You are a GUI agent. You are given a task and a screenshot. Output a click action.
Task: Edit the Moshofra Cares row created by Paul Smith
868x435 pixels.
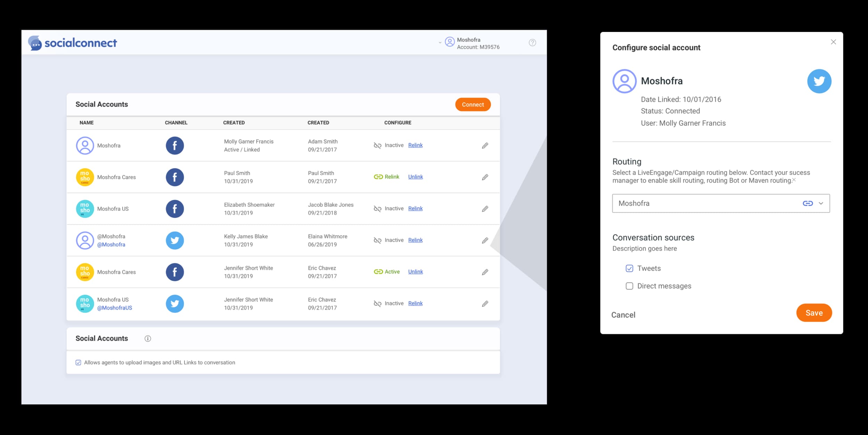point(485,177)
